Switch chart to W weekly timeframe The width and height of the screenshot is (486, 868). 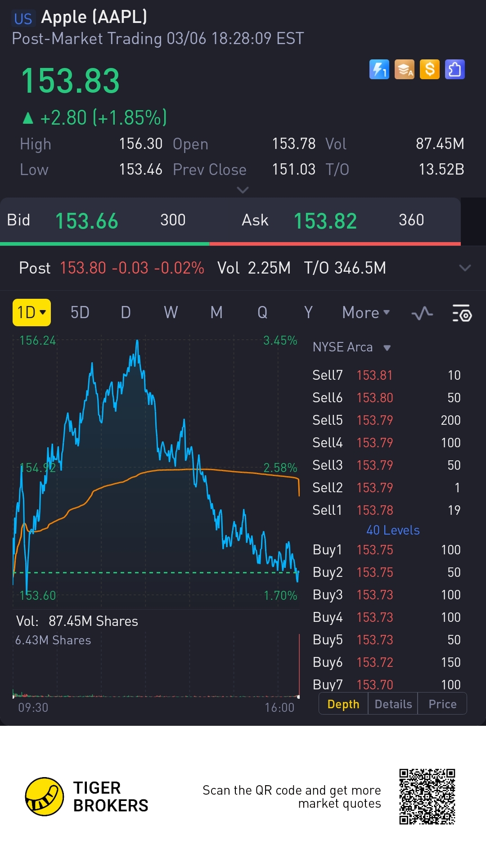(171, 312)
